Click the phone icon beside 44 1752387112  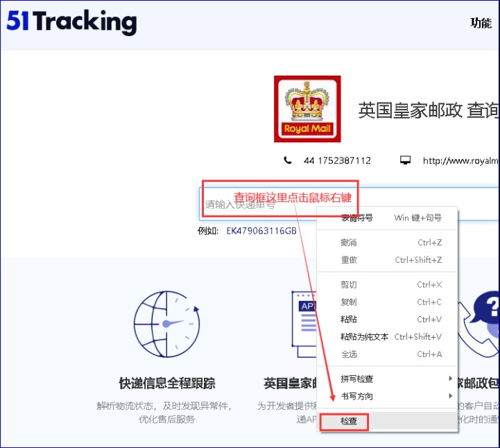[288, 160]
